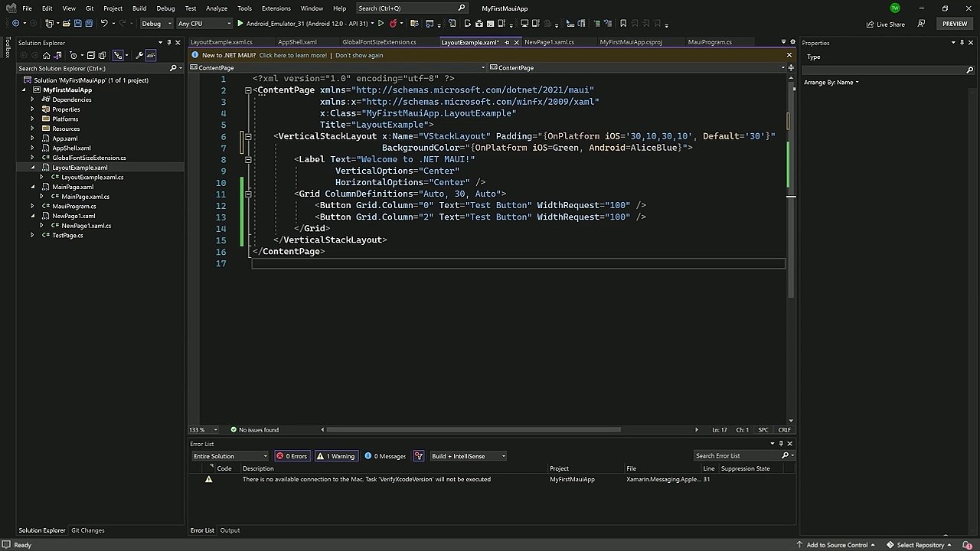Switch to AppShell.xaml tab
The height and width of the screenshot is (551, 980).
[297, 42]
